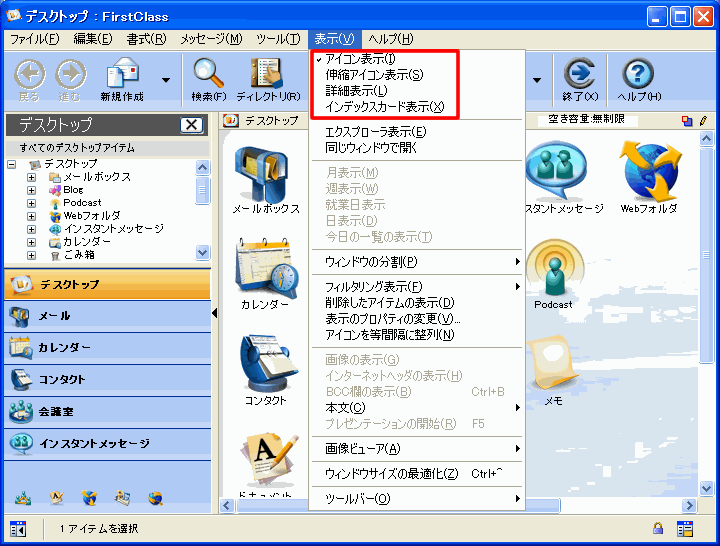Close the デスクトップ side panel
The width and height of the screenshot is (720, 546).
[191, 125]
